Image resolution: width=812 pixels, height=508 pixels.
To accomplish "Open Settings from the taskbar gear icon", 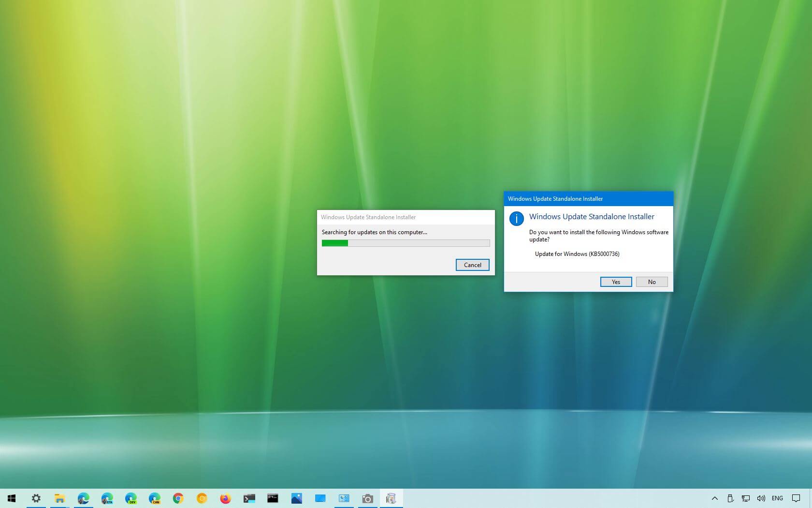I will (36, 498).
